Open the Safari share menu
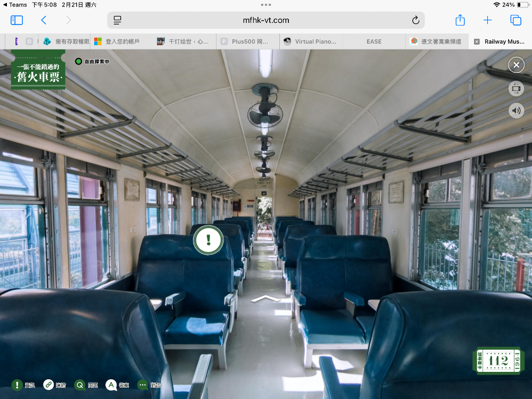The height and width of the screenshot is (399, 532). coord(460,20)
